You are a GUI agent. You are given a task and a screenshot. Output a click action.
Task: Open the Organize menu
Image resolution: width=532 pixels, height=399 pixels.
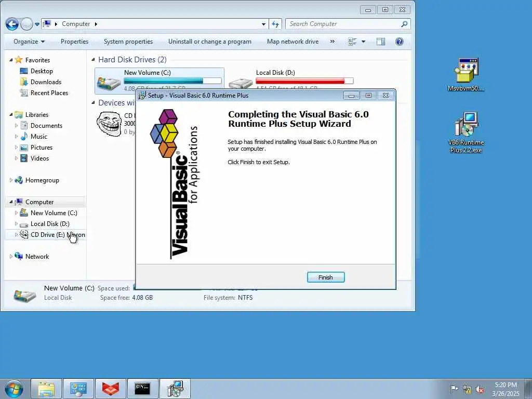[29, 42]
